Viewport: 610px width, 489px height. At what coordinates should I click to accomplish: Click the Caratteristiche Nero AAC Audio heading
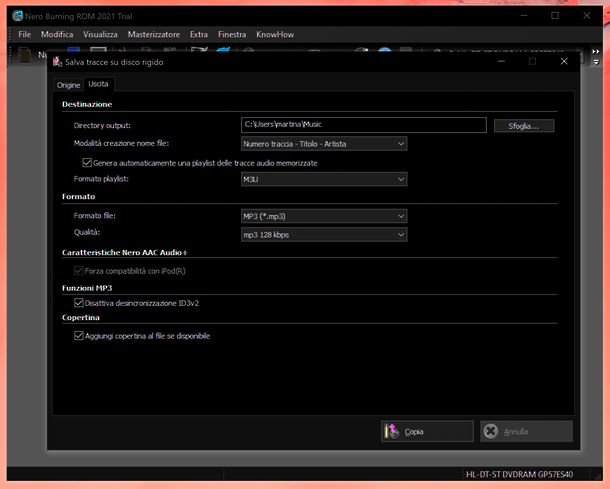pyautogui.click(x=124, y=252)
